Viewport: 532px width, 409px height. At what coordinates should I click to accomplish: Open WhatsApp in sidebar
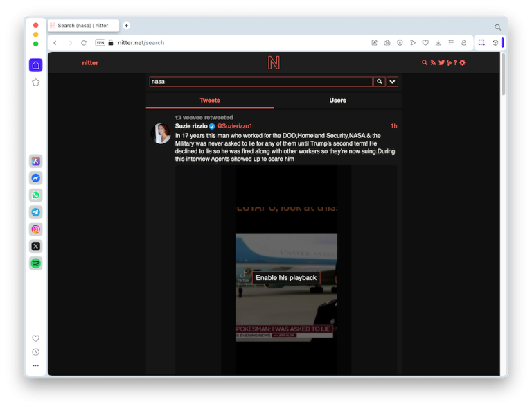click(x=35, y=195)
